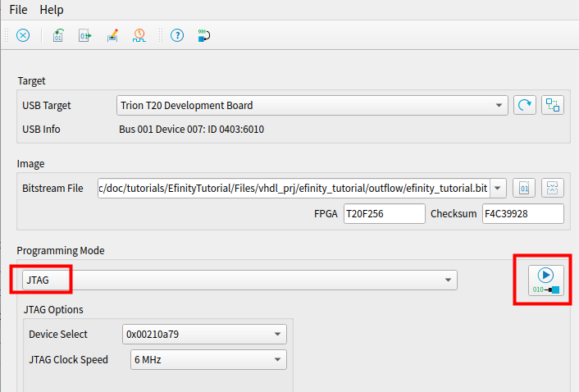Click the device chain icon beside refresh
This screenshot has width=579, height=392.
(553, 105)
